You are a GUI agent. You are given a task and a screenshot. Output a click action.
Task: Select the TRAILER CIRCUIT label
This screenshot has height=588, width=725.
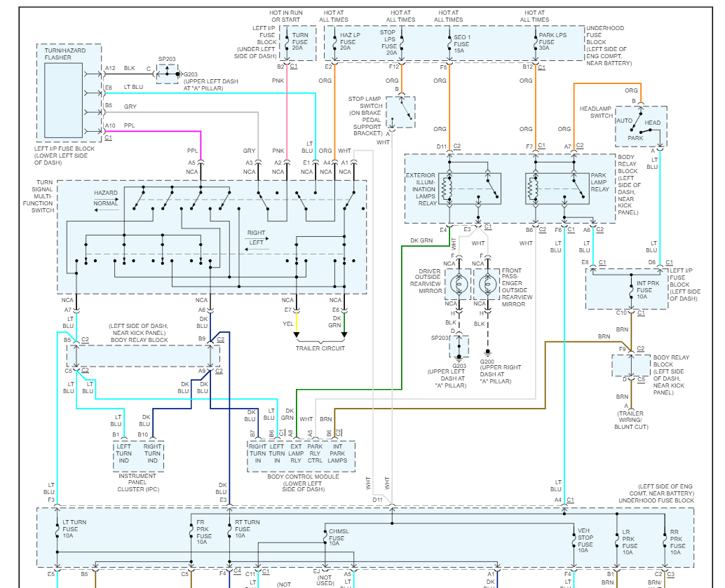click(x=320, y=348)
